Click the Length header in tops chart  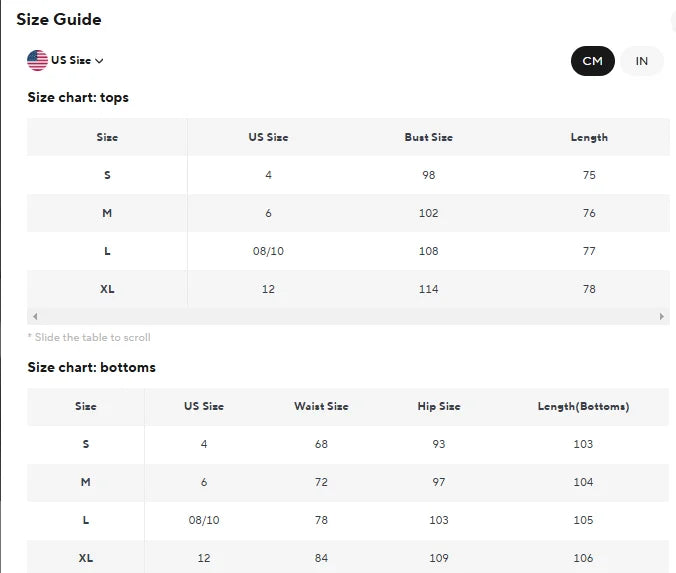coord(589,137)
